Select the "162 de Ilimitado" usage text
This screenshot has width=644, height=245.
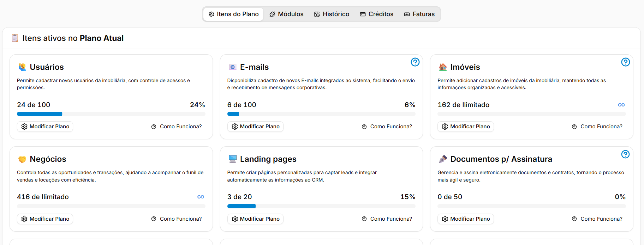[x=464, y=105]
